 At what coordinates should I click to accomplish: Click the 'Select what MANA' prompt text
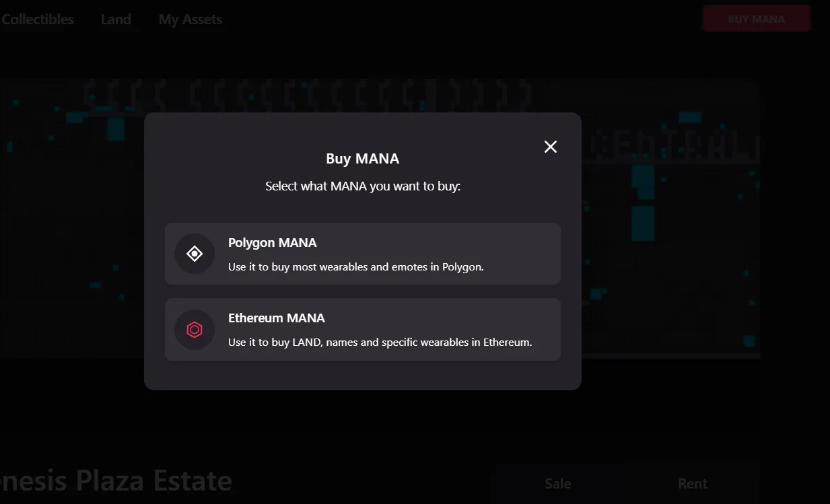362,186
